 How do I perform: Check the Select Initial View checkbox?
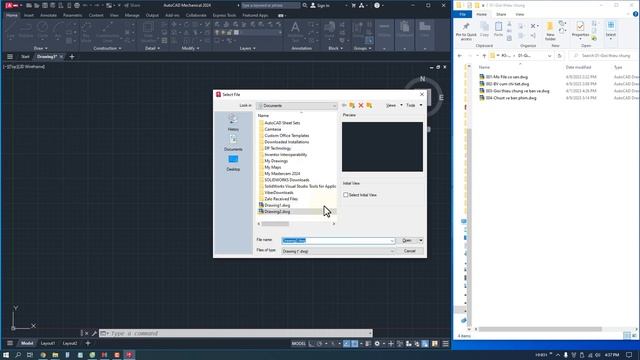tap(345, 195)
